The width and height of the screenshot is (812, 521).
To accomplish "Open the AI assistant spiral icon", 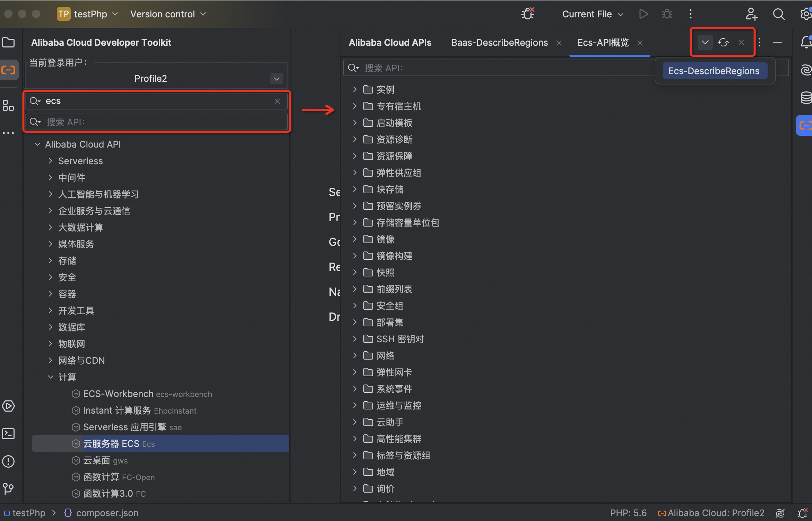I will click(806, 70).
